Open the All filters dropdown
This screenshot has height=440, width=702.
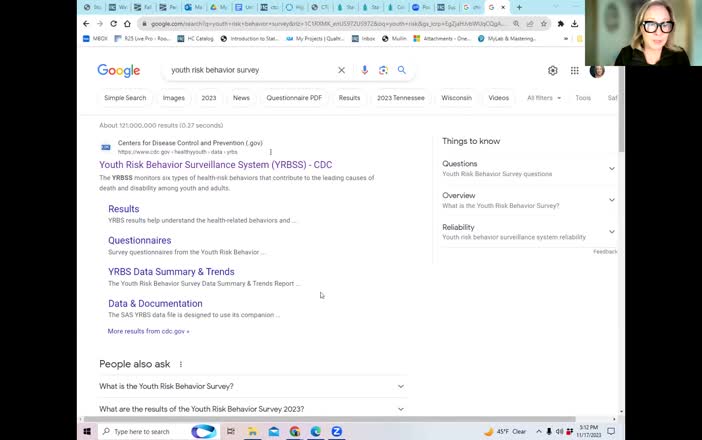(543, 98)
